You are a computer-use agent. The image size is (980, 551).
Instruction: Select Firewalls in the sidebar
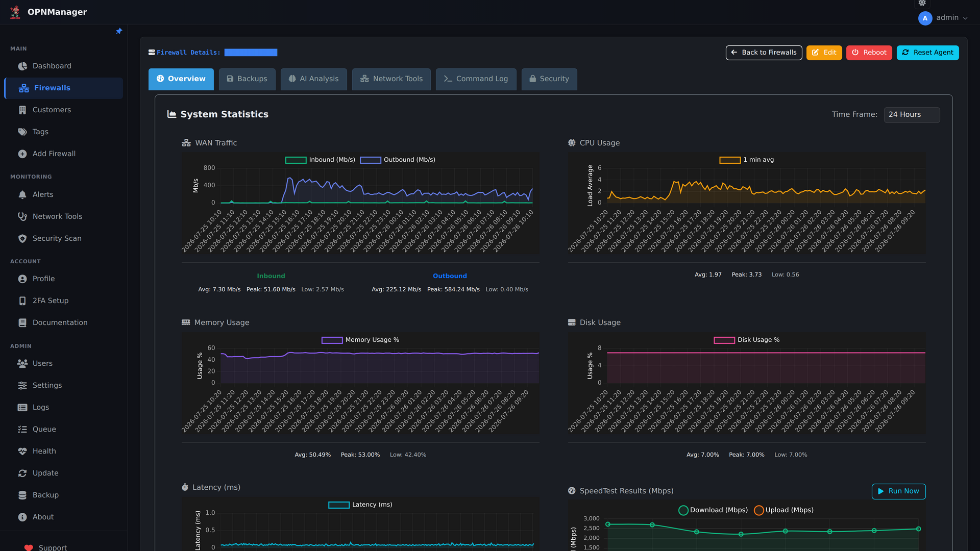63,88
